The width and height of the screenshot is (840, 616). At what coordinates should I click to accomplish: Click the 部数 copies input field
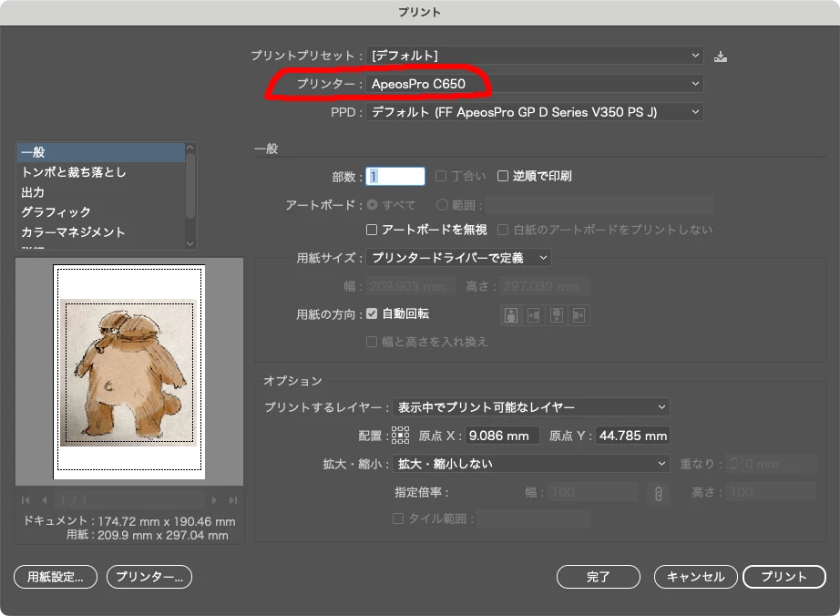pyautogui.click(x=395, y=176)
